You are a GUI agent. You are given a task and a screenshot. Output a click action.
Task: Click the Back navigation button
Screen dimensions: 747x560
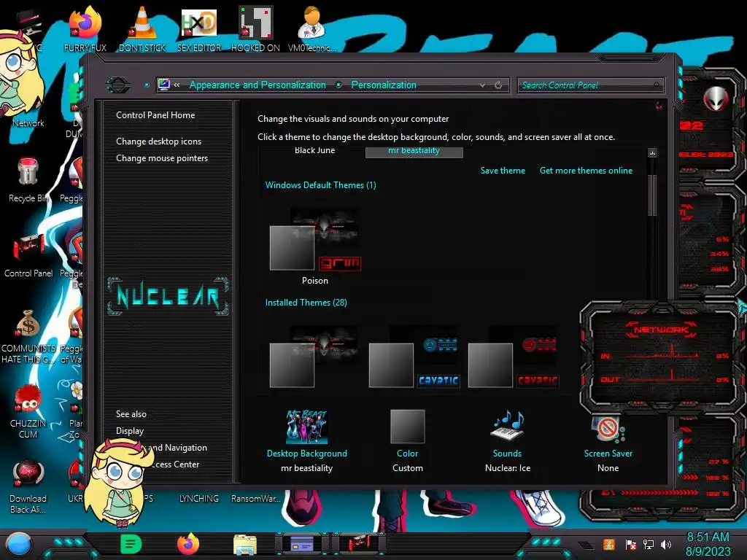point(117,85)
